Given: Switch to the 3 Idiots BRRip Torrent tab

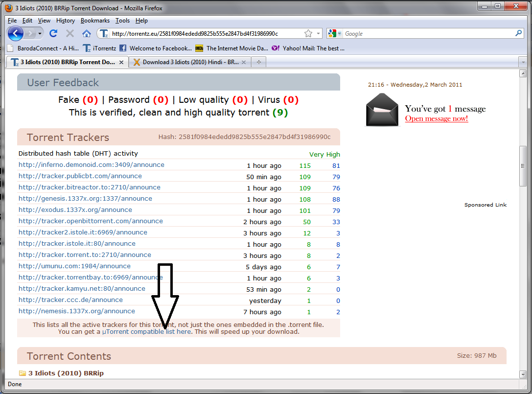Looking at the screenshot, I should [65, 62].
